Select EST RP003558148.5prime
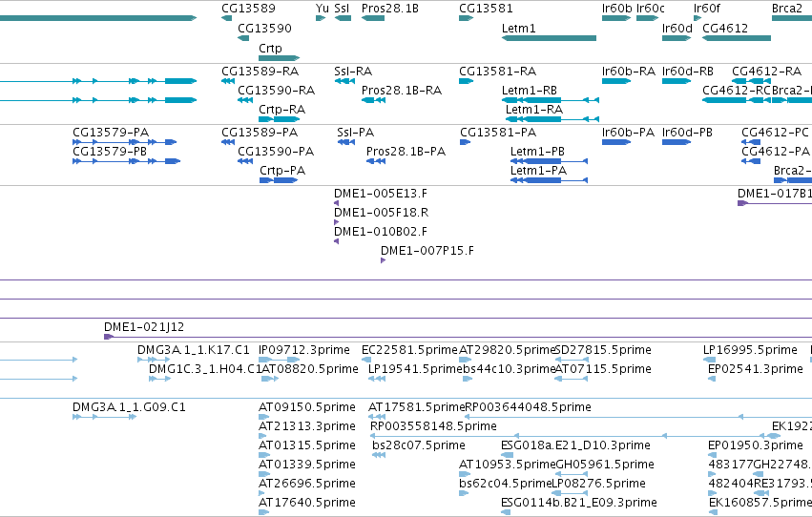This screenshot has width=812, height=517. point(433,426)
